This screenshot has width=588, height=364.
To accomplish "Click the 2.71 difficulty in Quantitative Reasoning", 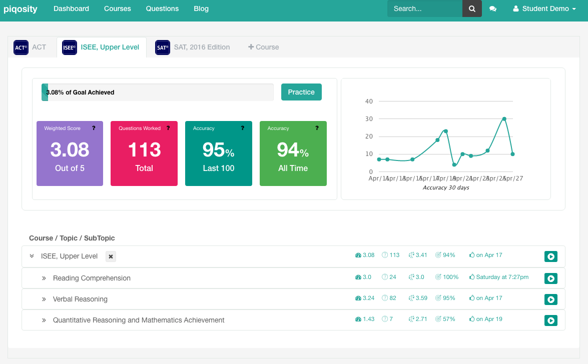I will [418, 319].
